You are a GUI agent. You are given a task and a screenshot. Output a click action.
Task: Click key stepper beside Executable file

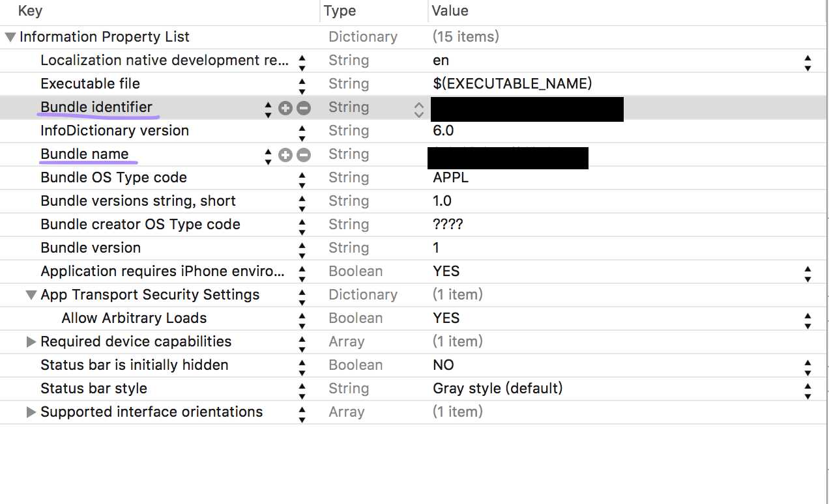point(302,85)
